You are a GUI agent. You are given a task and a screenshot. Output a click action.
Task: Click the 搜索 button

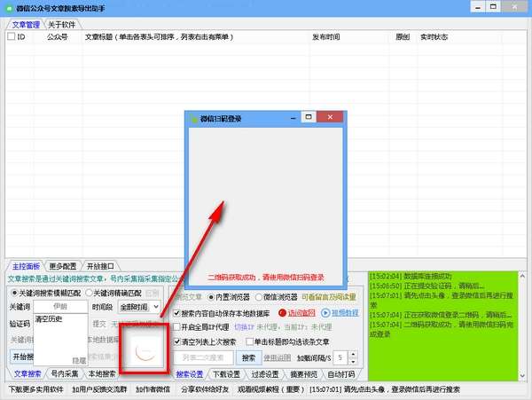[x=248, y=358]
